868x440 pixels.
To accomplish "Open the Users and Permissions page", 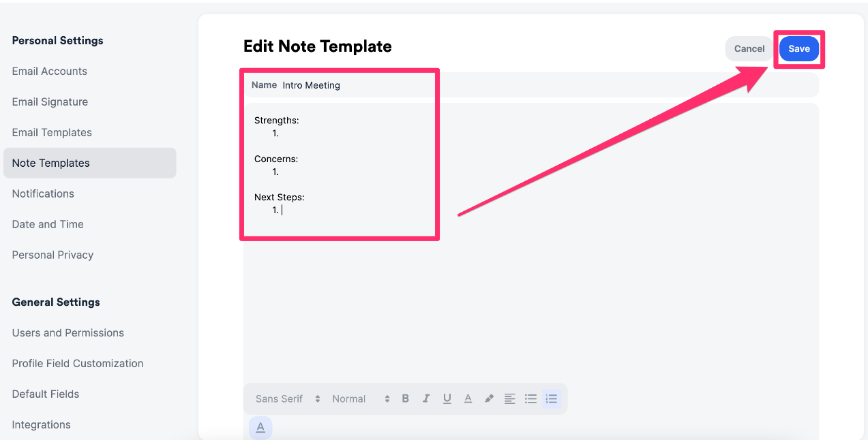I will (68, 332).
